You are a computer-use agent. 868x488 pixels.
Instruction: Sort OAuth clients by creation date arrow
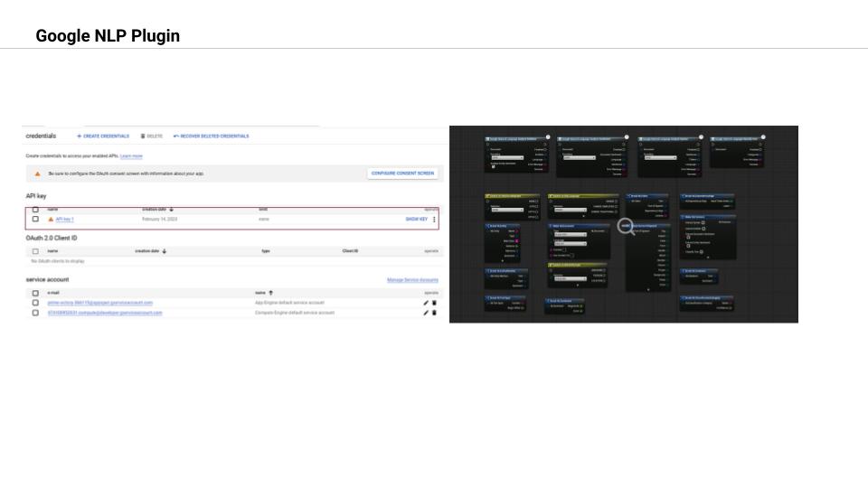pos(165,251)
